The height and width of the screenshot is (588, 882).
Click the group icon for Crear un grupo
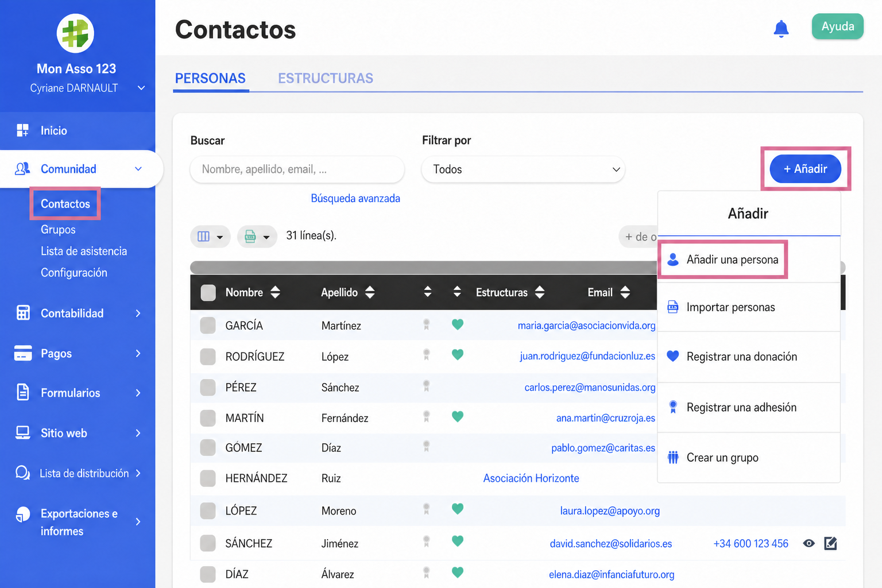[673, 458]
